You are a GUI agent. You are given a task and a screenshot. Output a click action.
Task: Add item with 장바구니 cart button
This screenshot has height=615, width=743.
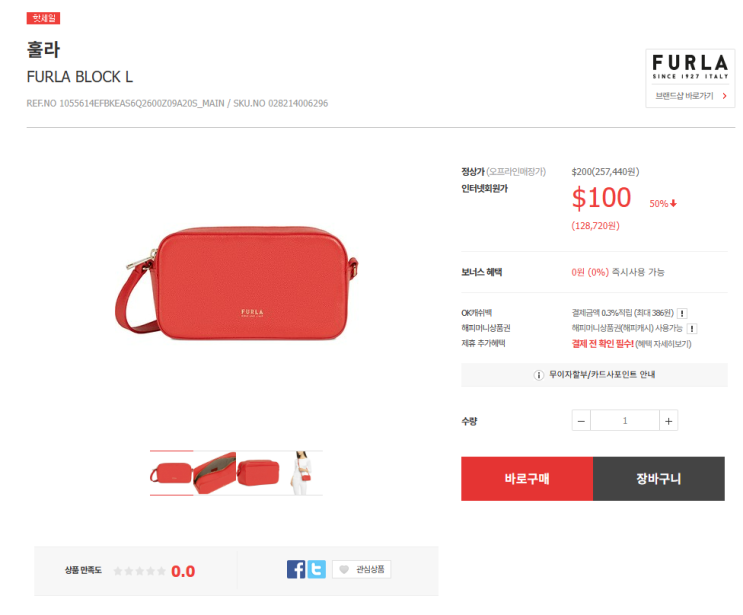(x=659, y=479)
